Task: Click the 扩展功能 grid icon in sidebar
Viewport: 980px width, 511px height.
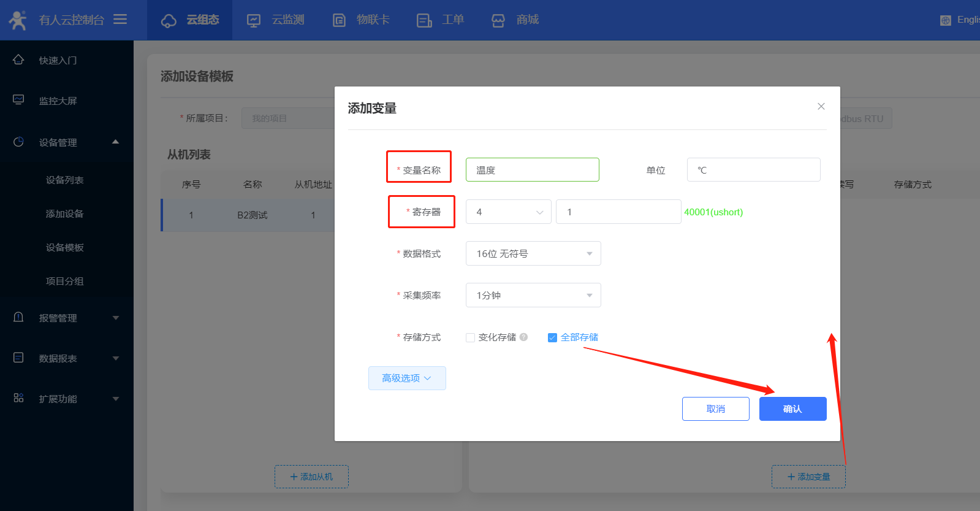Action: click(x=18, y=398)
